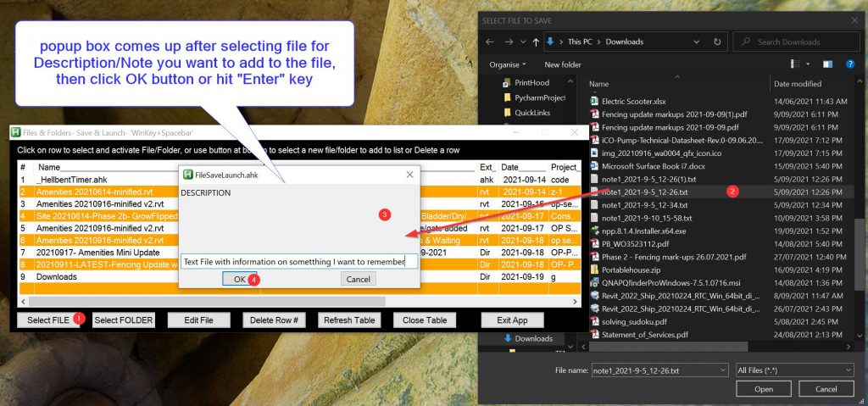Click the Excel icon of Electric Scooter.xlsx
This screenshot has height=406, width=868.
(x=594, y=102)
